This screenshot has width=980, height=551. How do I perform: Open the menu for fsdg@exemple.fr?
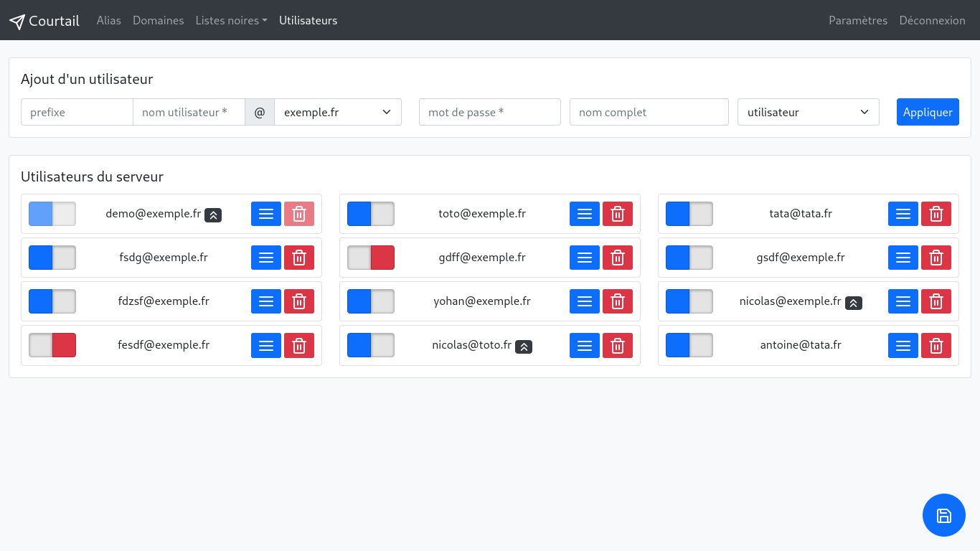tap(266, 258)
